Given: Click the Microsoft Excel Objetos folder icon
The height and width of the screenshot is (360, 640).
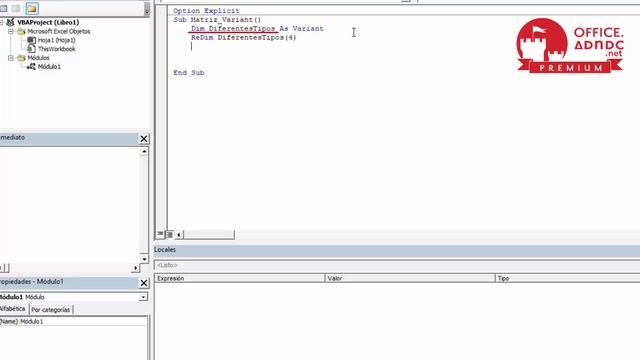Looking at the screenshot, I should [x=21, y=31].
